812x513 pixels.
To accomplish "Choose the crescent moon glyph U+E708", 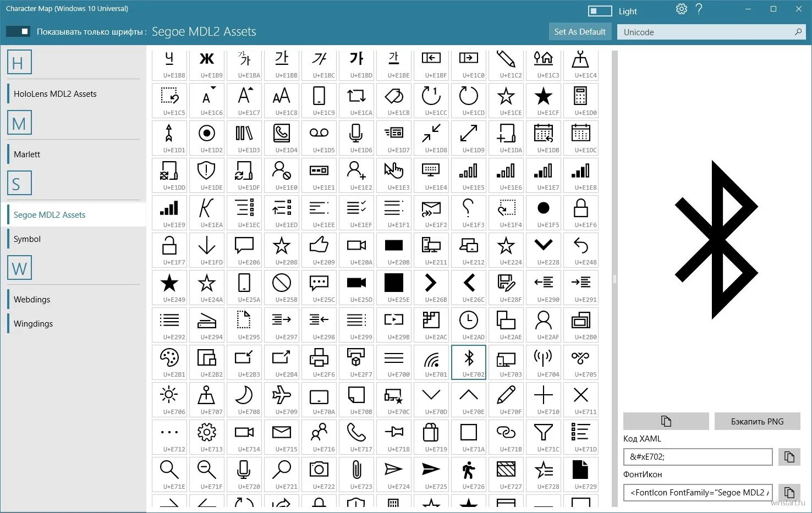I will 244,400.
